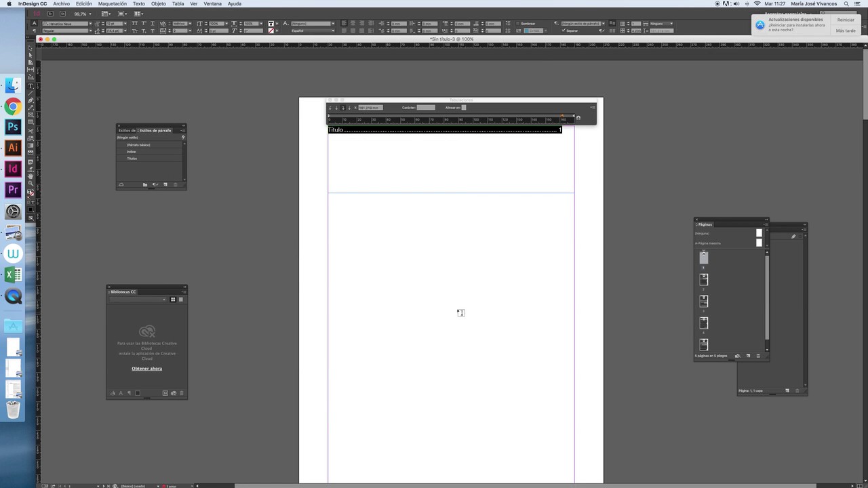Open Illustrator from the Dock
This screenshot has height=488, width=868.
13,148
